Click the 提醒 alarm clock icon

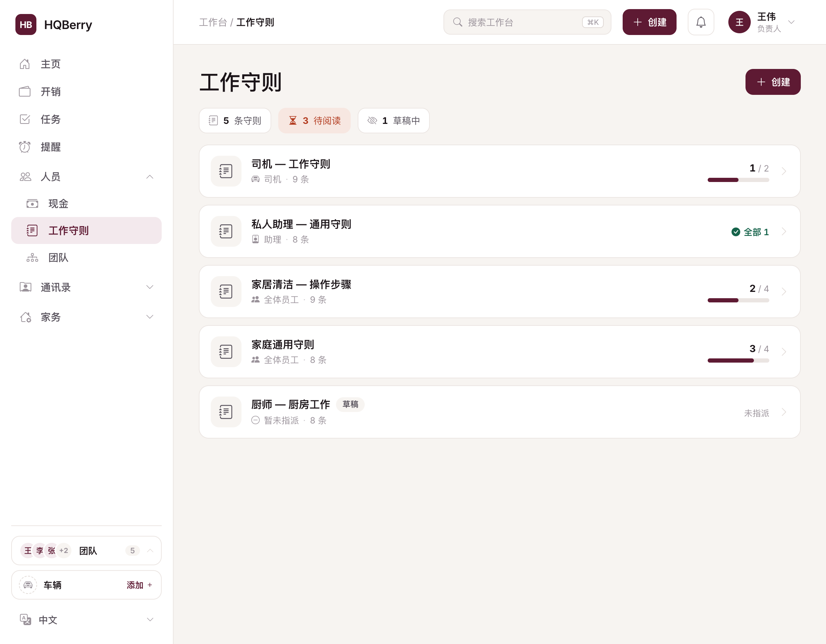[x=25, y=147]
